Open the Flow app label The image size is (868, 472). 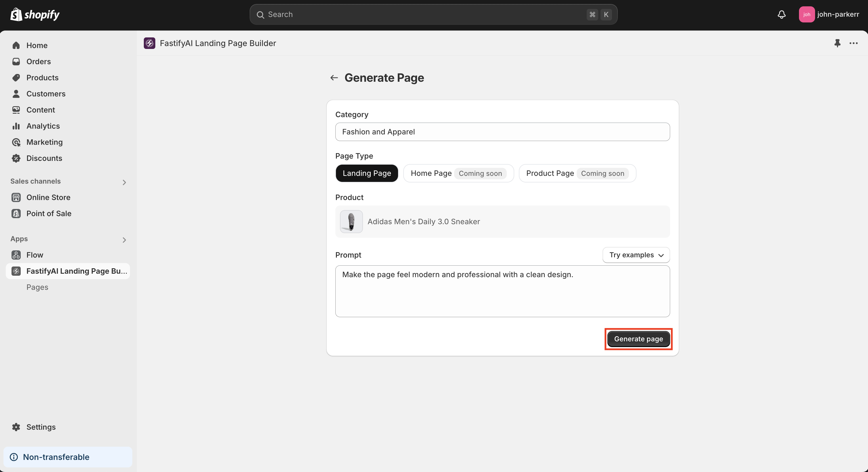click(x=35, y=255)
